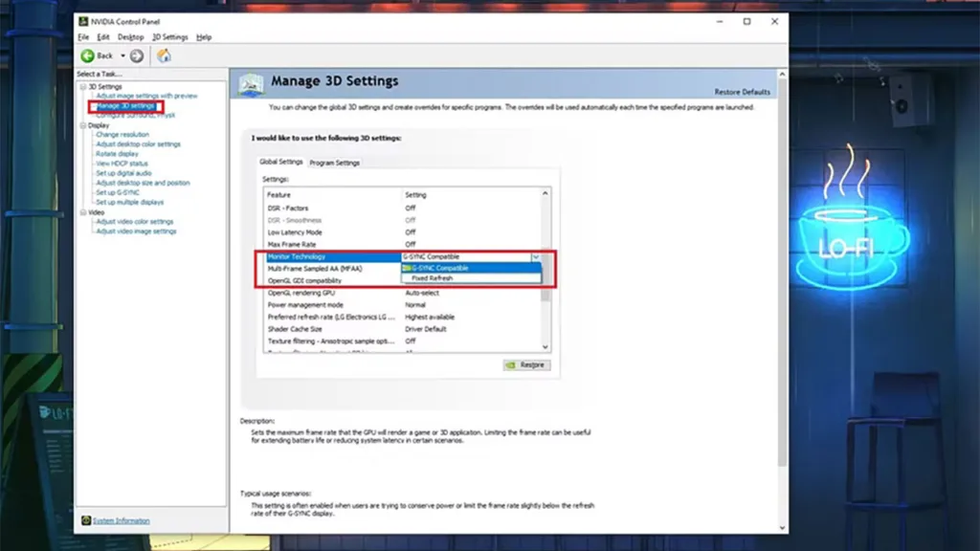Open View HDCP status task
980x551 pixels.
[x=122, y=164]
